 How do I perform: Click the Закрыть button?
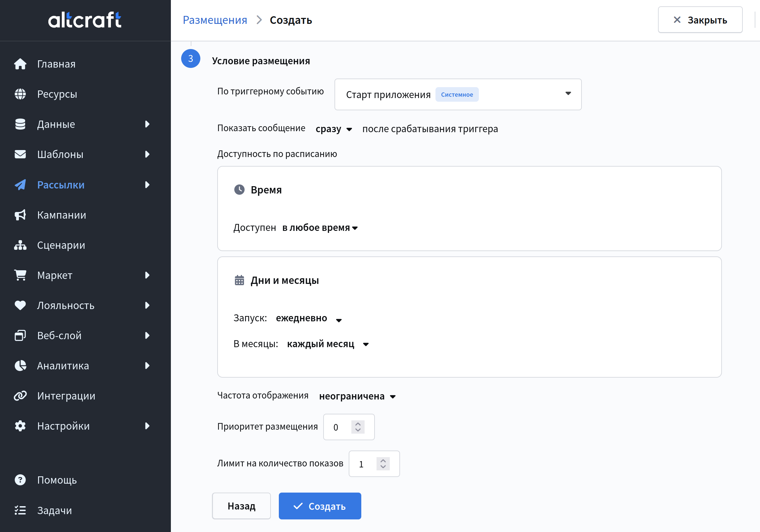[700, 20]
